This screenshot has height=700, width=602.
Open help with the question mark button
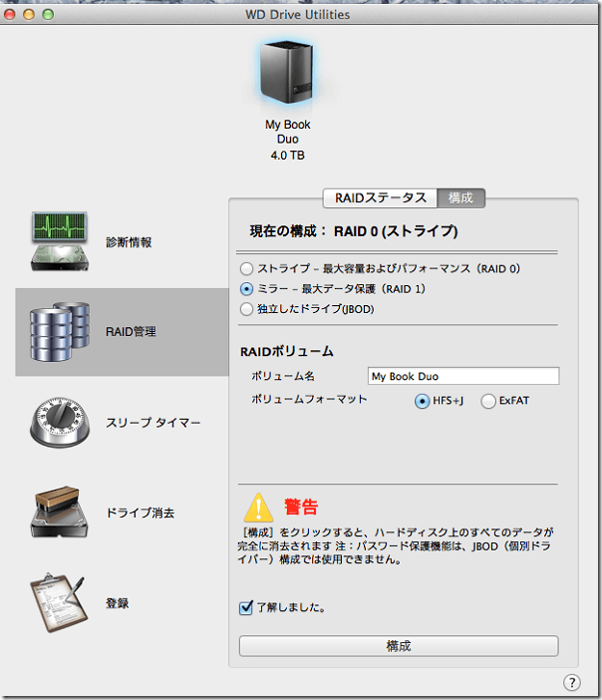(x=571, y=682)
